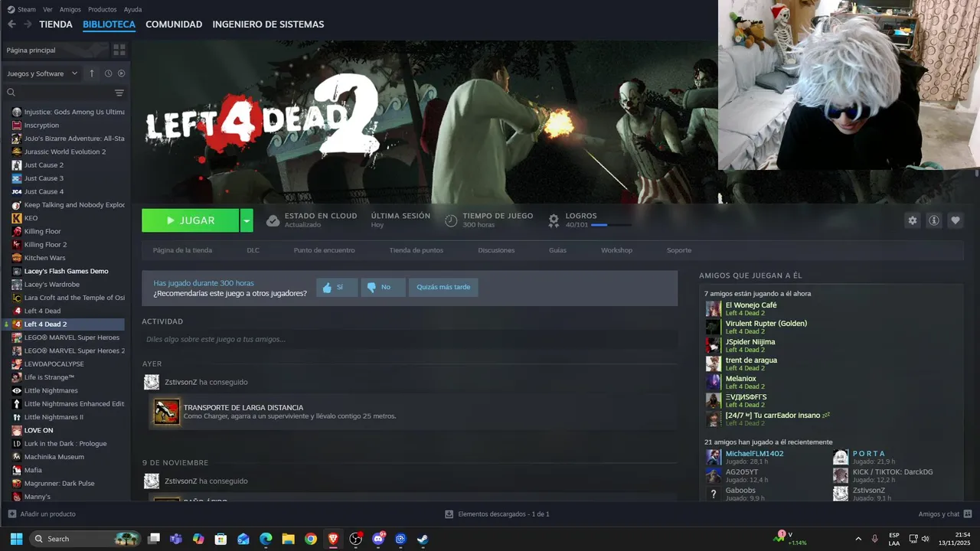Open friend Virulent Rupter (Golden)
This screenshot has width=980, height=551.
(x=766, y=324)
